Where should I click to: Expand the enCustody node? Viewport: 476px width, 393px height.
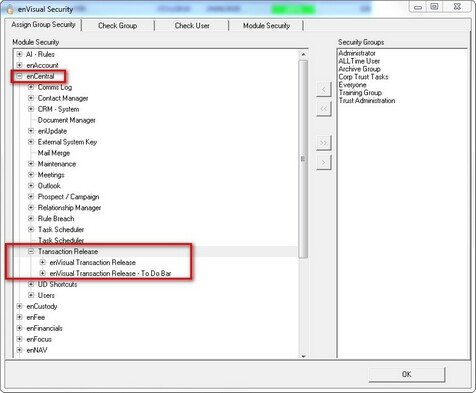pos(19,306)
